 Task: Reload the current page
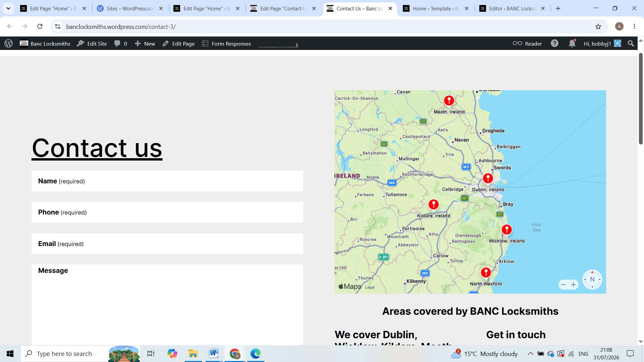pyautogui.click(x=40, y=26)
